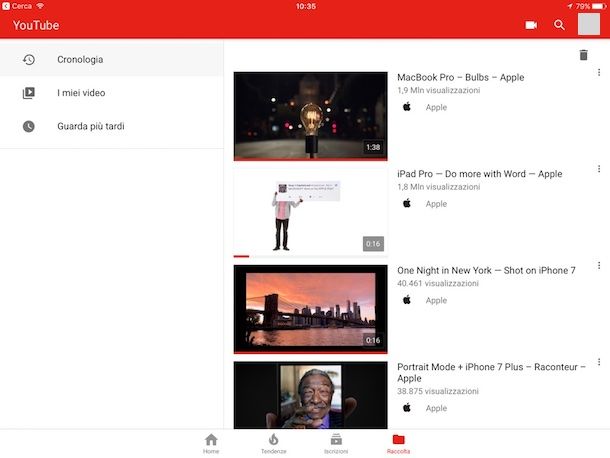The height and width of the screenshot is (458, 610).
Task: Open options menu for One Night in New York
Action: click(x=599, y=265)
